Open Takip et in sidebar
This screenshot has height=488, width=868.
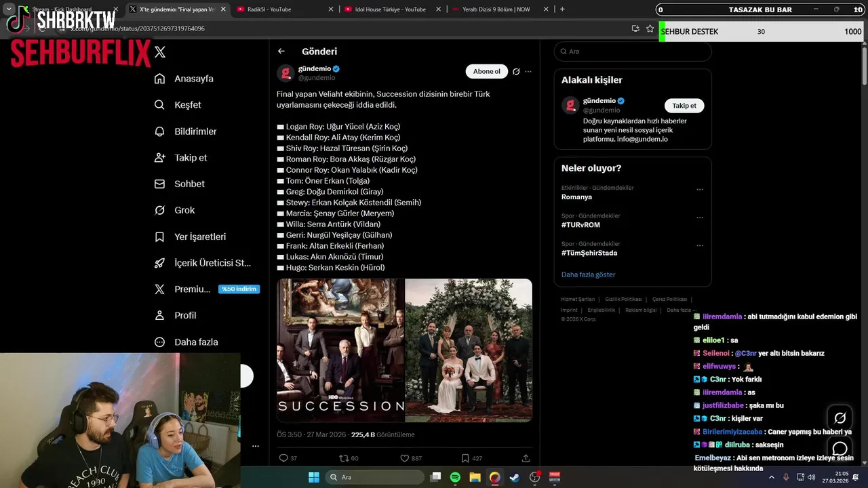point(181,158)
